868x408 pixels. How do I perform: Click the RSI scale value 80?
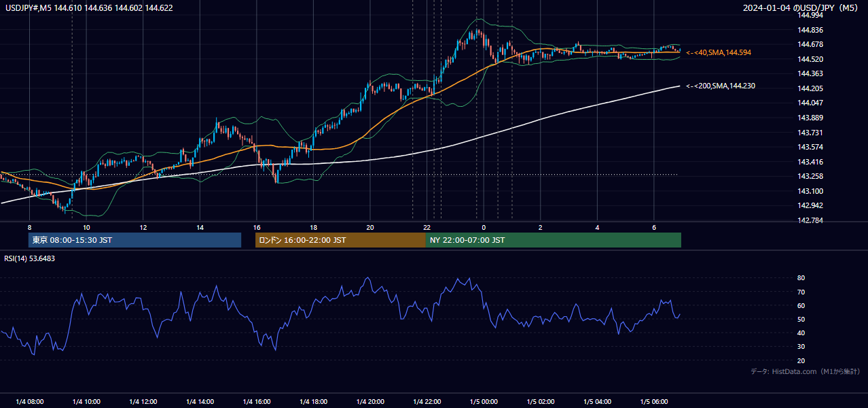pos(801,278)
